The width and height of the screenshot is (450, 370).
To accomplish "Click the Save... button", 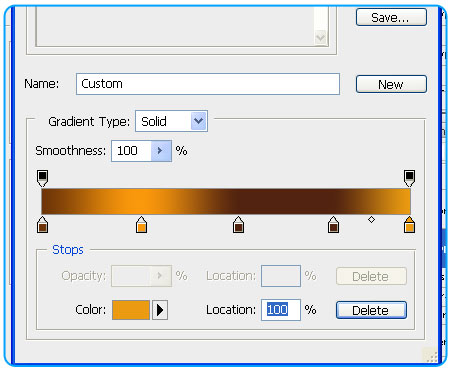I will 391,17.
